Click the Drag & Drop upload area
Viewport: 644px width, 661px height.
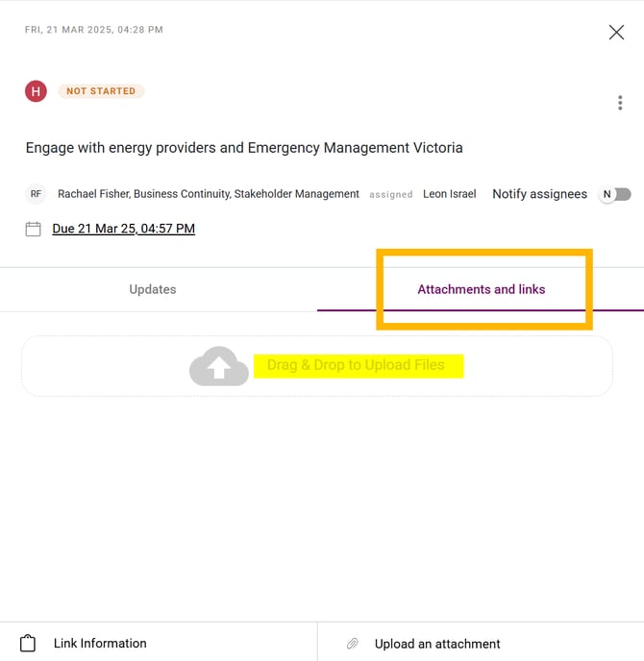pyautogui.click(x=356, y=366)
